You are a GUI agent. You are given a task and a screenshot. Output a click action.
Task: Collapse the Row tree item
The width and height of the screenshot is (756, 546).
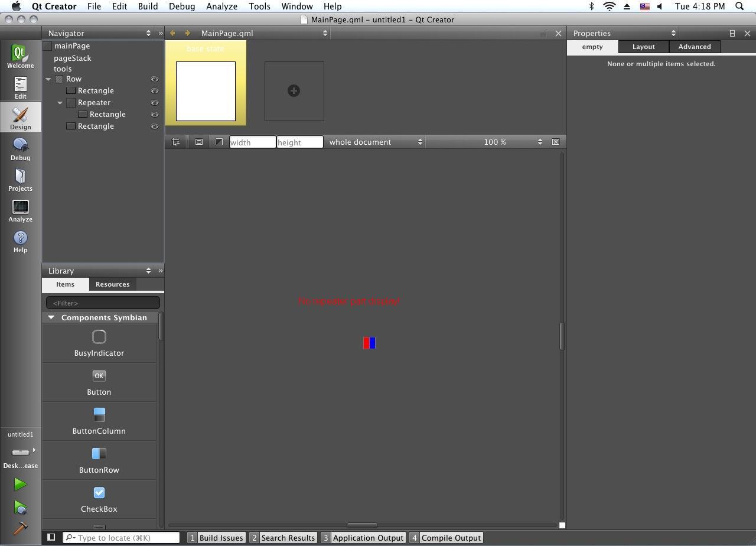click(x=48, y=79)
